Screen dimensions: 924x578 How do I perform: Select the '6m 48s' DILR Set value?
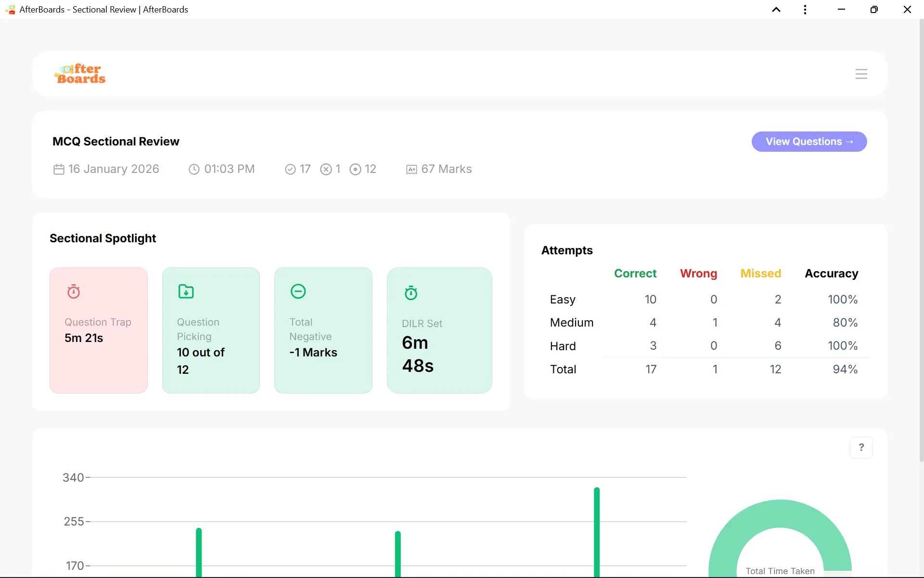[x=418, y=354]
